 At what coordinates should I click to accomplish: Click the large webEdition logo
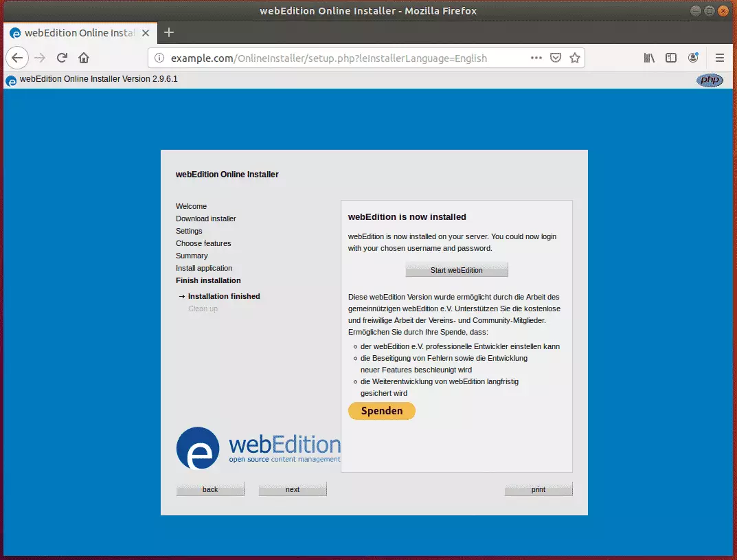(258, 448)
